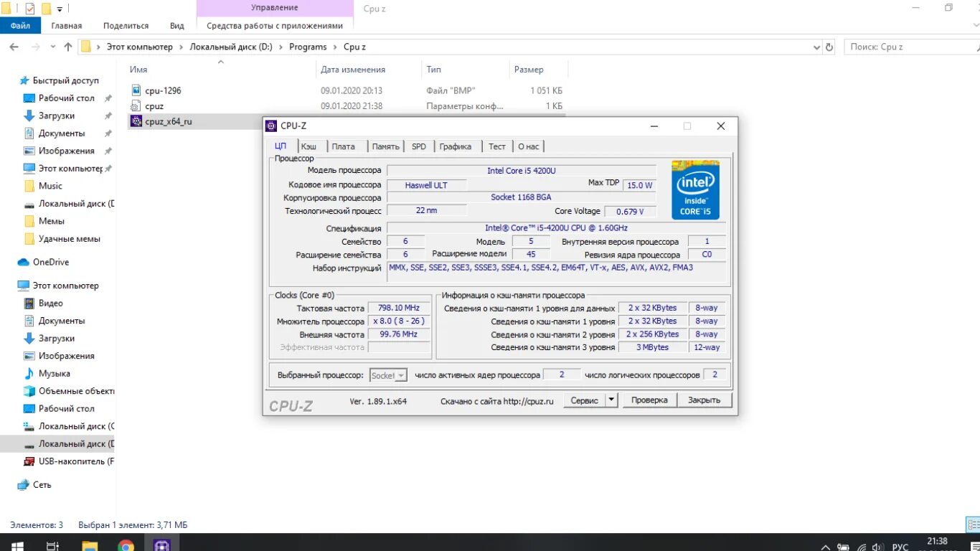Open the Вид ribbon tab
This screenshot has height=551, width=980.
(x=177, y=25)
